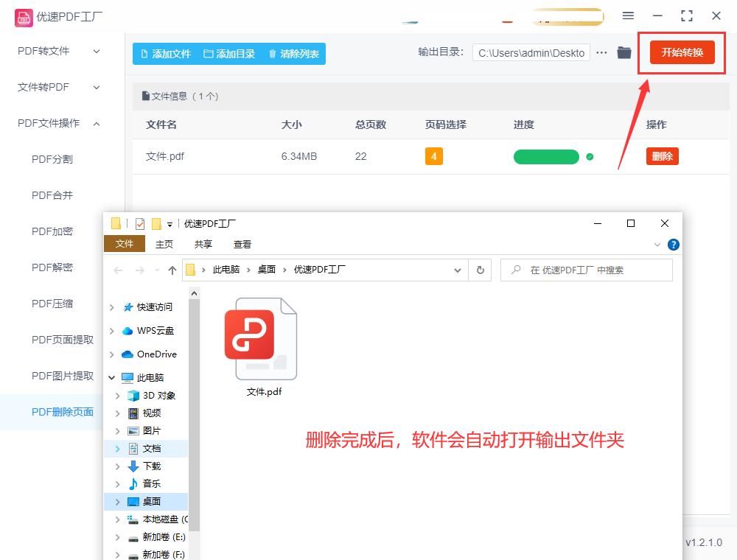
Task: Click the back arrow in the Explorer window
Action: coord(117,270)
